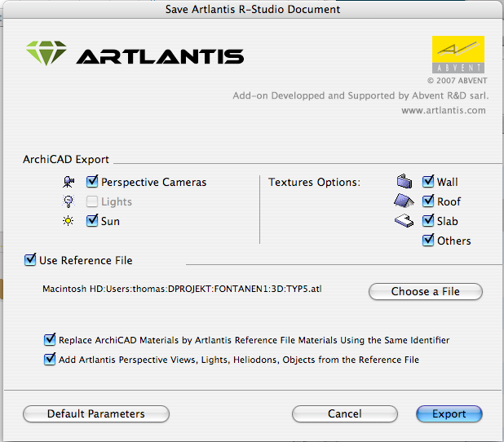
Task: Toggle Replace ArchiCAD Materials checkbox
Action: click(50, 340)
